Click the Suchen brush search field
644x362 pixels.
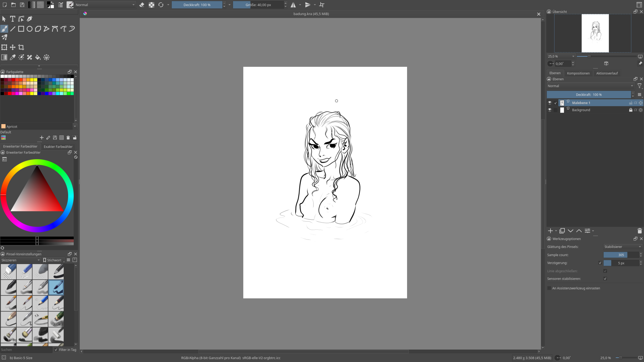click(26, 350)
